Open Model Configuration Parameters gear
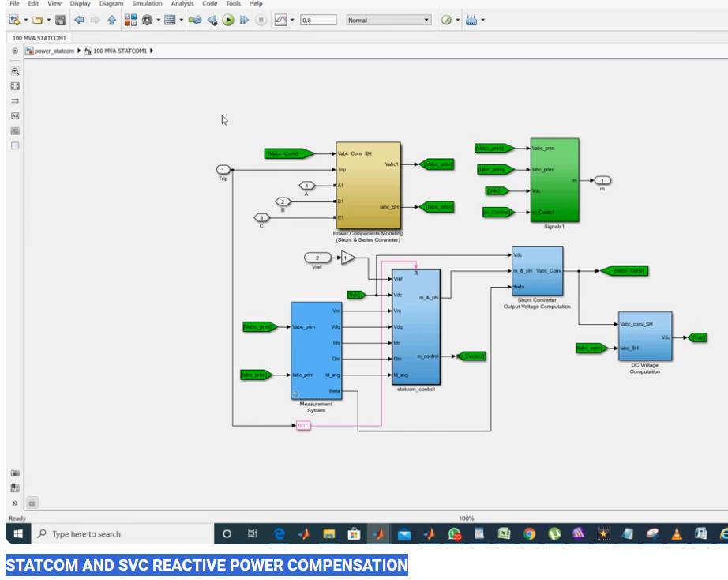728x580 pixels. (x=147, y=20)
